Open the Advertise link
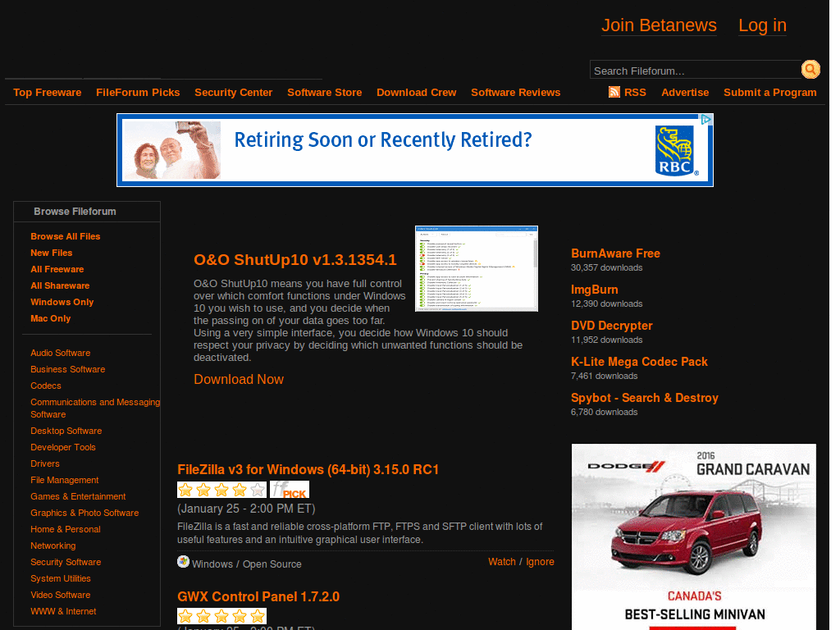The height and width of the screenshot is (630, 840). coord(685,92)
